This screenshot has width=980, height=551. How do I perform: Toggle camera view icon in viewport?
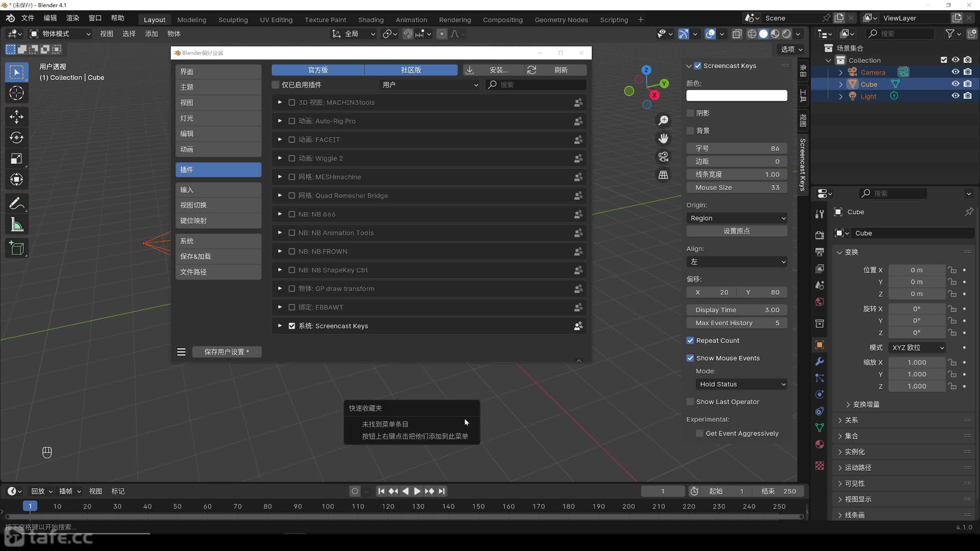(663, 156)
